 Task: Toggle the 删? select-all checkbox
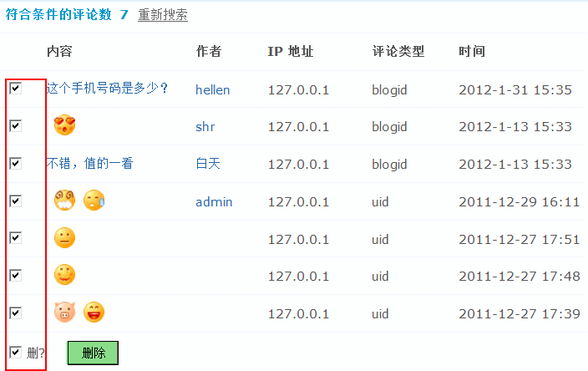coord(15,353)
